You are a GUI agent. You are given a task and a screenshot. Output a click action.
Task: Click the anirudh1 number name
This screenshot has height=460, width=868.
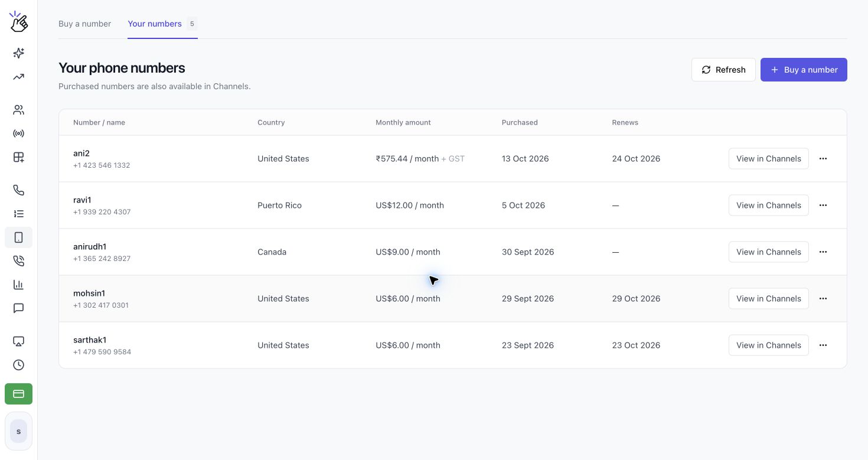pos(90,247)
